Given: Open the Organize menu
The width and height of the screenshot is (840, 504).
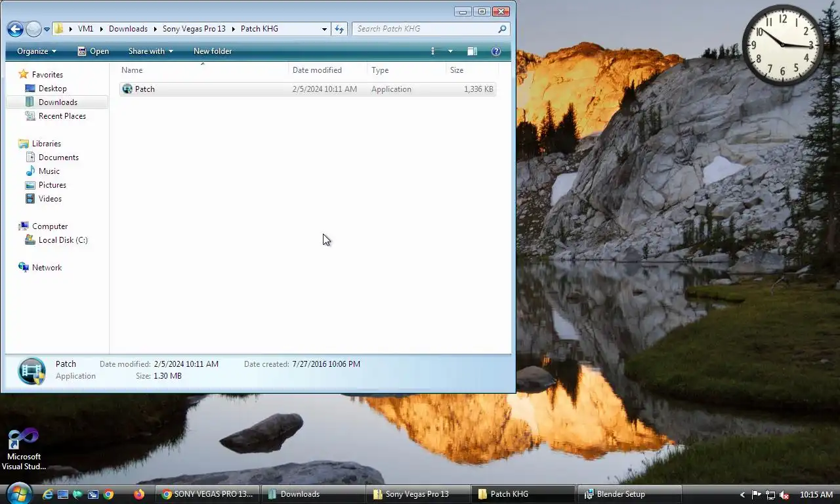Looking at the screenshot, I should [37, 51].
